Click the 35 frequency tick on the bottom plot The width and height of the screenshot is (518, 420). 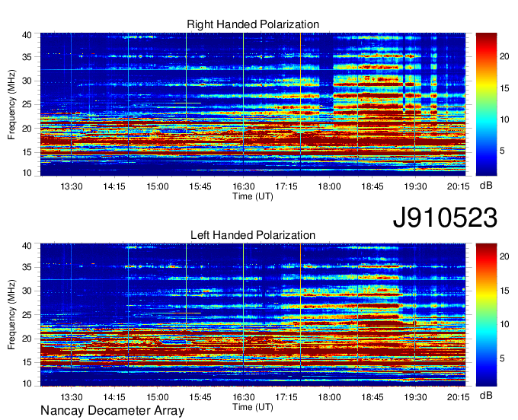tap(27, 267)
